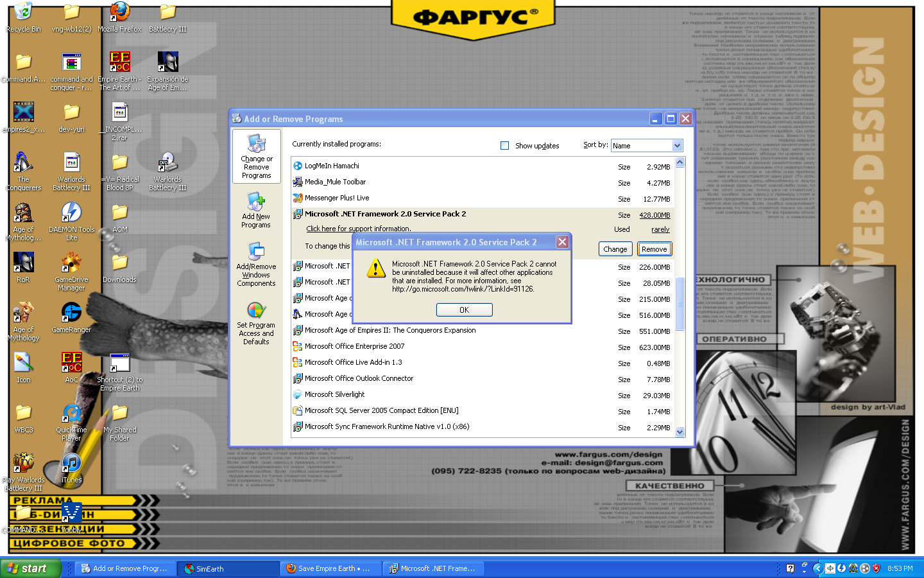The image size is (924, 578).
Task: Toggle the Show updates checkbox
Action: pos(504,146)
